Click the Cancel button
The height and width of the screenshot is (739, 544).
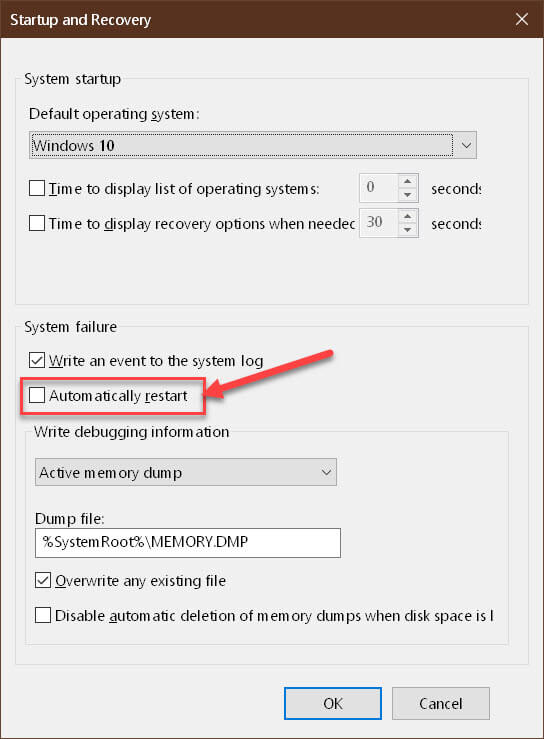coord(441,703)
